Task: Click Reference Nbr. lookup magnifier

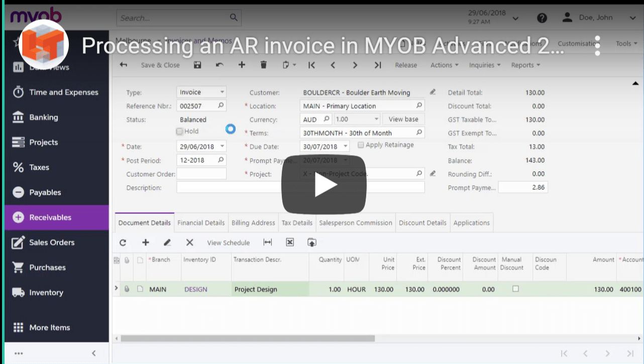Action: pos(221,106)
